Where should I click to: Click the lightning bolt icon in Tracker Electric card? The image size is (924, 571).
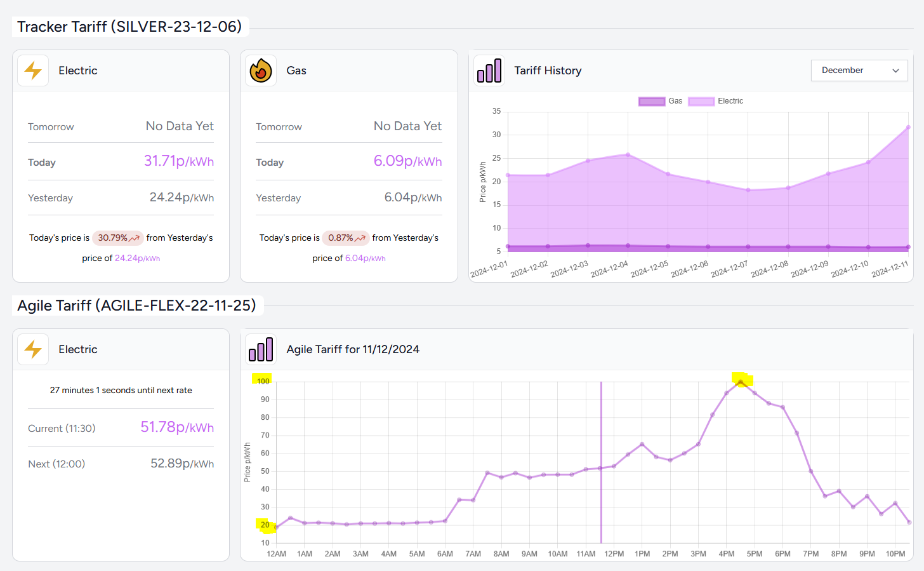click(x=33, y=71)
